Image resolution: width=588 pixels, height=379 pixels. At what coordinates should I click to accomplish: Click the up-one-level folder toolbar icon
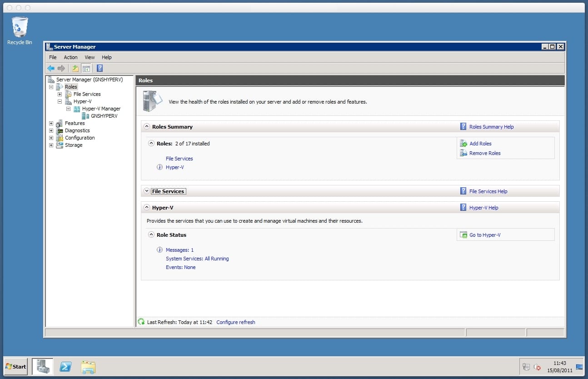pos(75,68)
